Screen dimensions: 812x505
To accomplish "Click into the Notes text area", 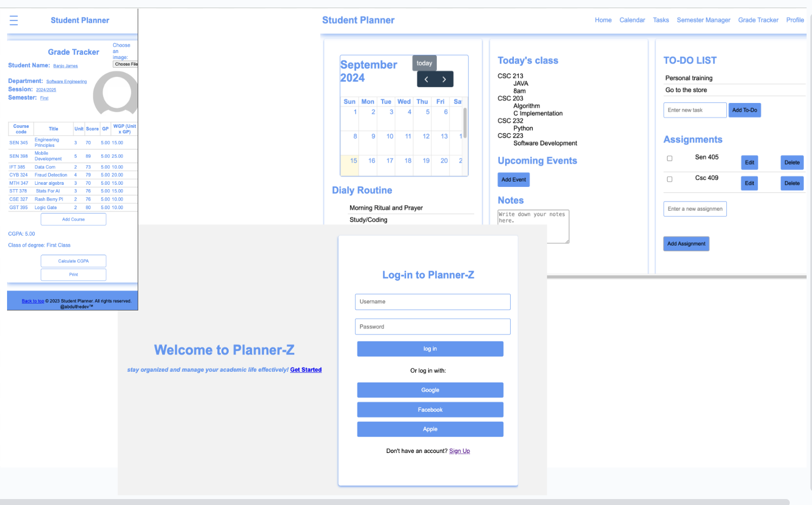I will tap(533, 226).
